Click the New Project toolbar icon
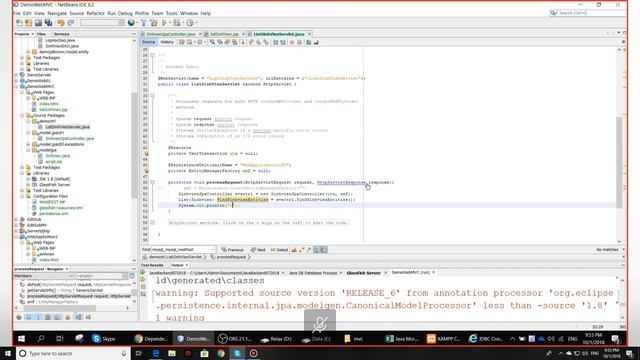The width and height of the screenshot is (640, 360). coord(28,23)
